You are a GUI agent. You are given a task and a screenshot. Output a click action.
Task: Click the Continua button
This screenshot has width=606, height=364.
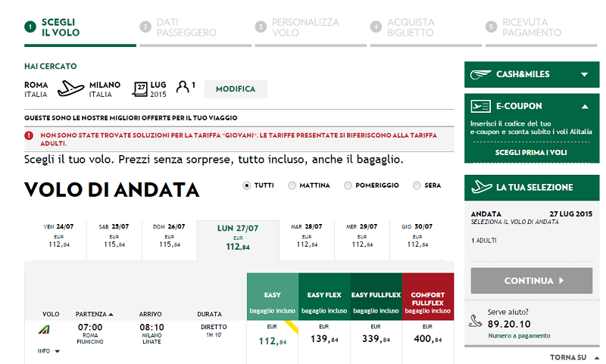tap(532, 281)
